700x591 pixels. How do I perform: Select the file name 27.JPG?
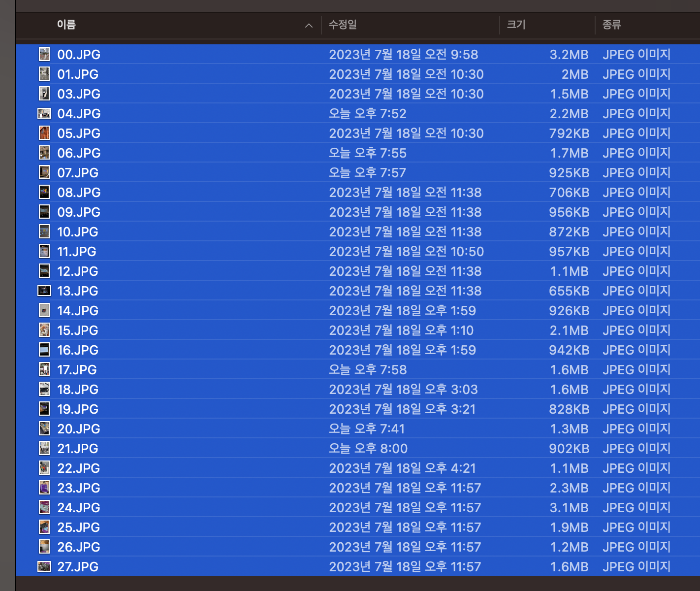[x=78, y=567]
